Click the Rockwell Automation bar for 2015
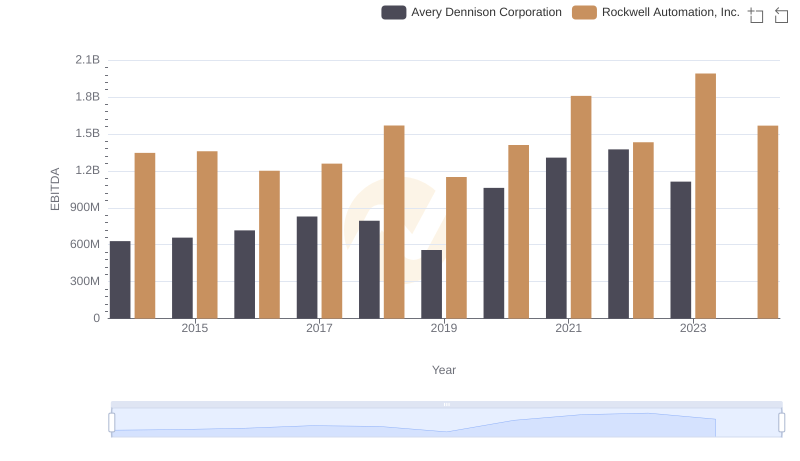The image size is (800, 461). pyautogui.click(x=207, y=235)
